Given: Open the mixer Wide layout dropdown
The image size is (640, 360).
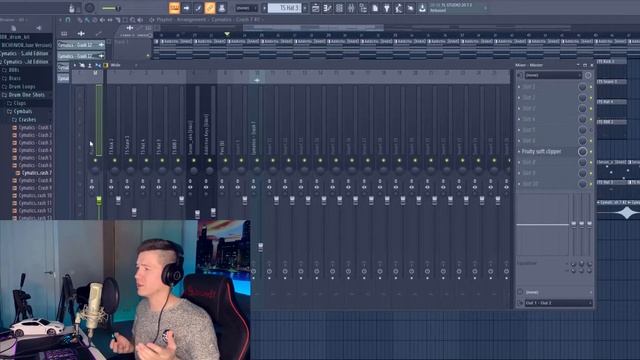Looking at the screenshot, I should pyautogui.click(x=124, y=65).
